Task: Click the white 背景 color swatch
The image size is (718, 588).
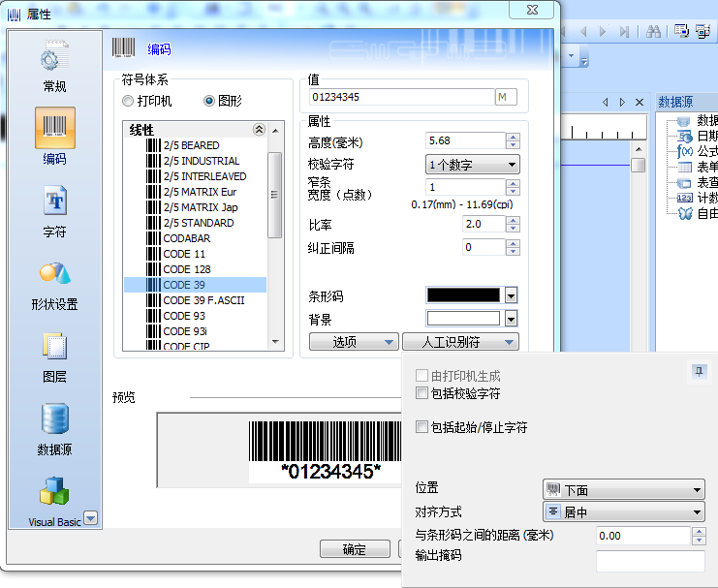Action: click(463, 319)
